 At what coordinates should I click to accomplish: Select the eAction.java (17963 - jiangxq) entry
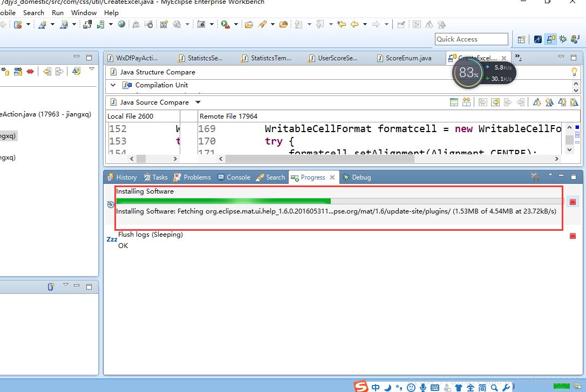tap(45, 114)
